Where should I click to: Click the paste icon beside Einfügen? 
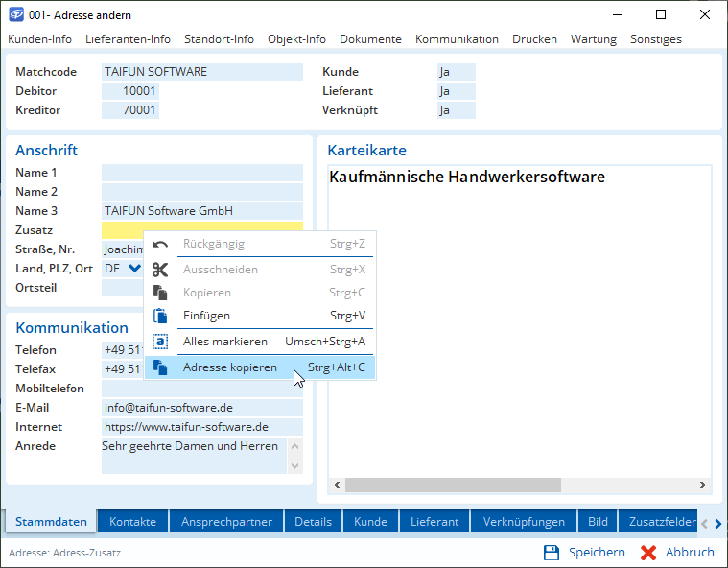tap(161, 316)
